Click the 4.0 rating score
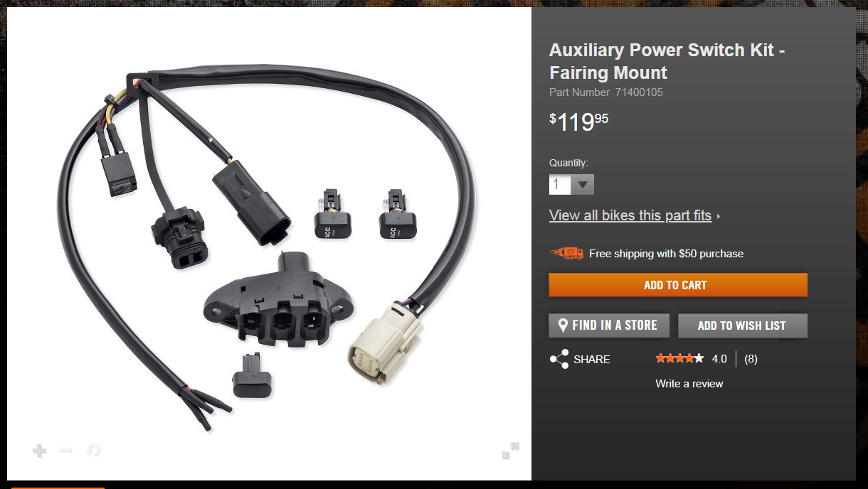 click(719, 359)
